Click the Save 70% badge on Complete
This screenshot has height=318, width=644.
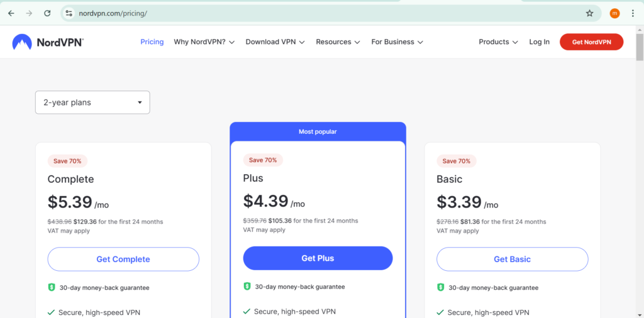pyautogui.click(x=67, y=161)
